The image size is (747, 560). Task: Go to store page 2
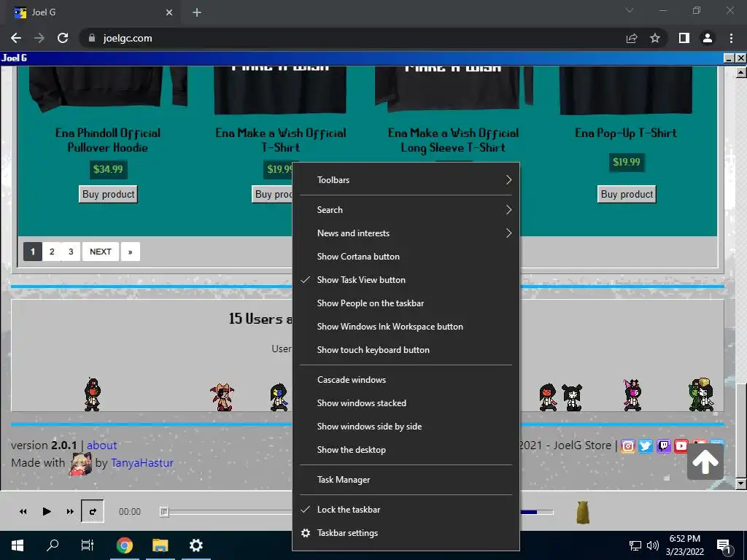tap(52, 252)
